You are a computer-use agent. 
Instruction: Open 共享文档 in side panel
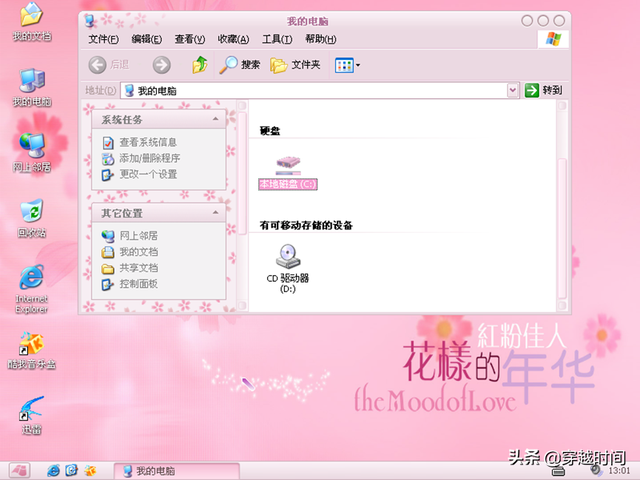tap(138, 268)
